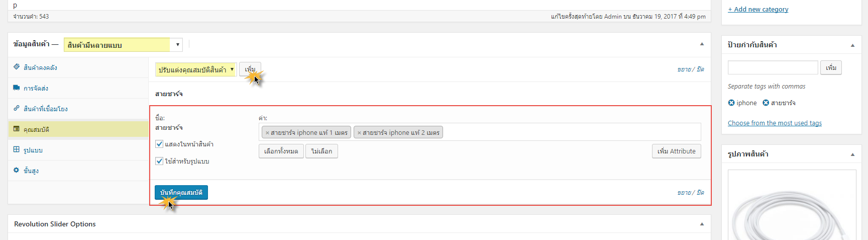Click the blue 'บันทึกคุณสมบัติ' save button

[181, 193]
